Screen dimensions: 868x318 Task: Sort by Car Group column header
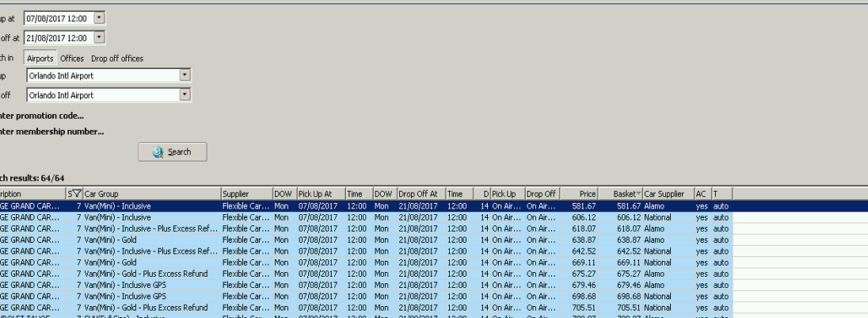tap(152, 194)
